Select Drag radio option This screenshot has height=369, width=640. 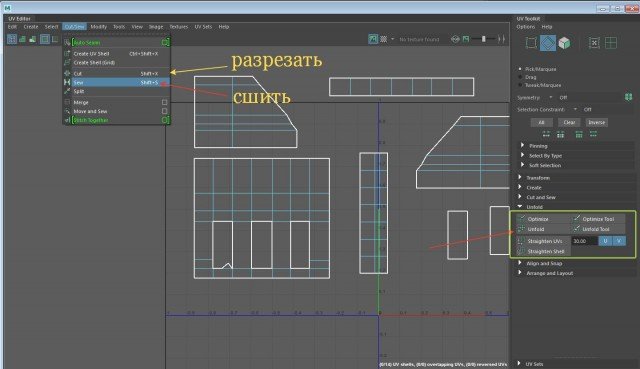coord(520,77)
